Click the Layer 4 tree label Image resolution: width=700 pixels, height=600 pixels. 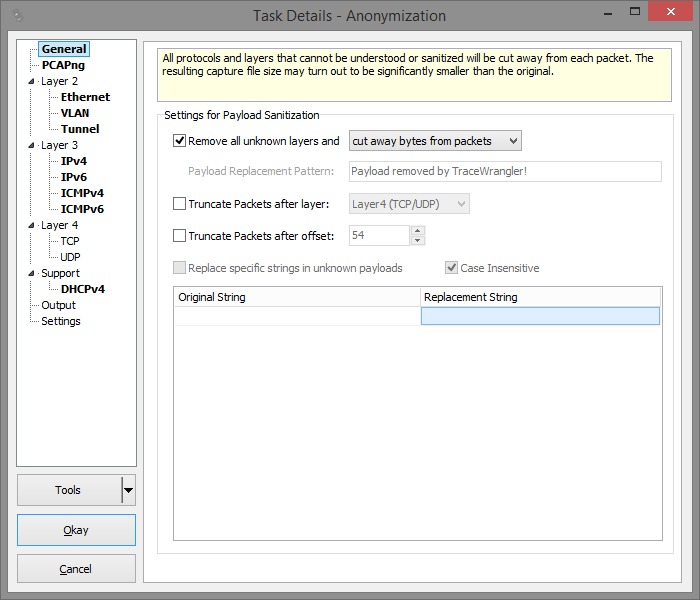tap(59, 225)
